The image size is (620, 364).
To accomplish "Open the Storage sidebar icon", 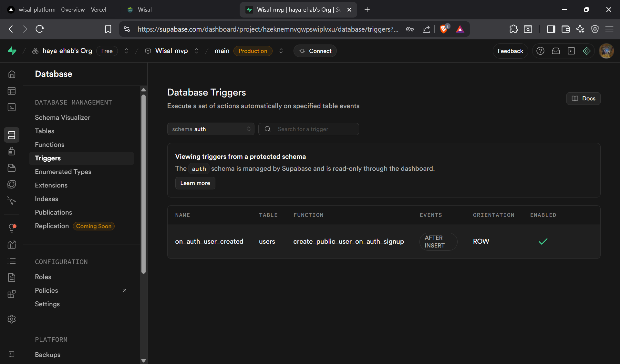I will pos(12,168).
